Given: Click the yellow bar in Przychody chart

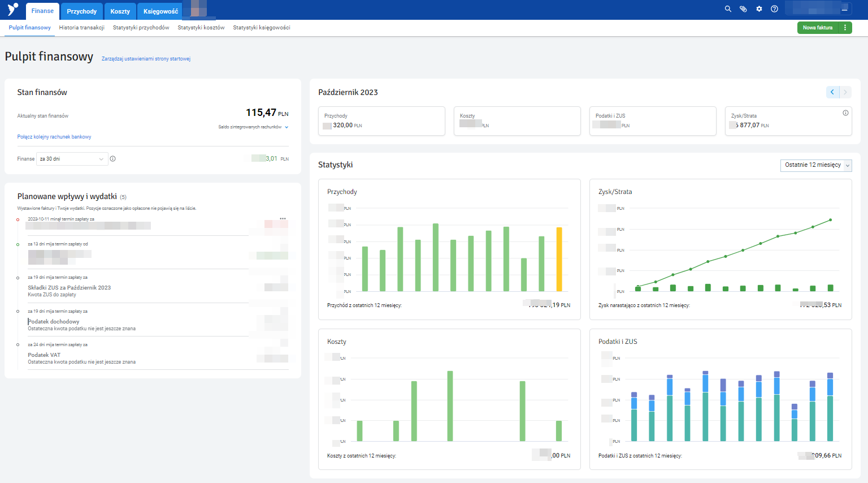Looking at the screenshot, I should [559, 259].
